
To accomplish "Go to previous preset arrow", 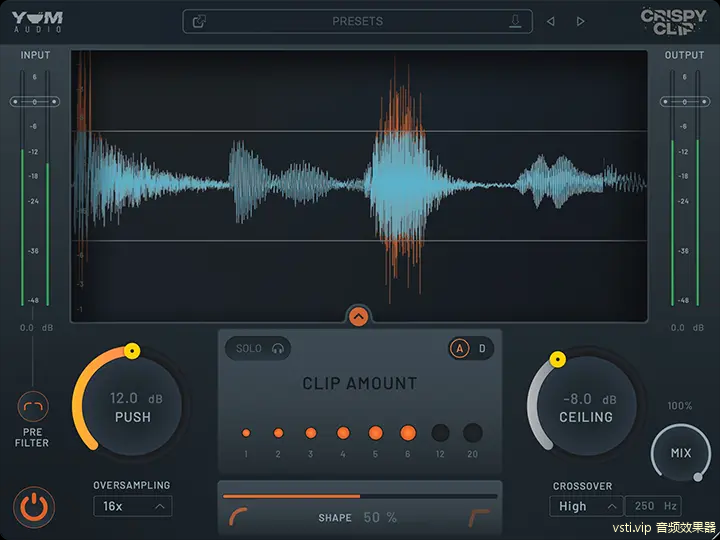I will point(551,21).
